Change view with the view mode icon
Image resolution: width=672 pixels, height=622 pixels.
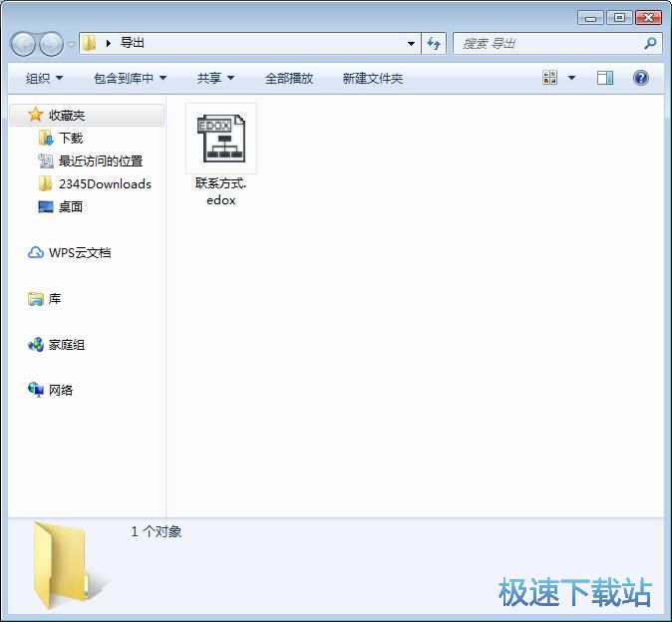pyautogui.click(x=549, y=78)
